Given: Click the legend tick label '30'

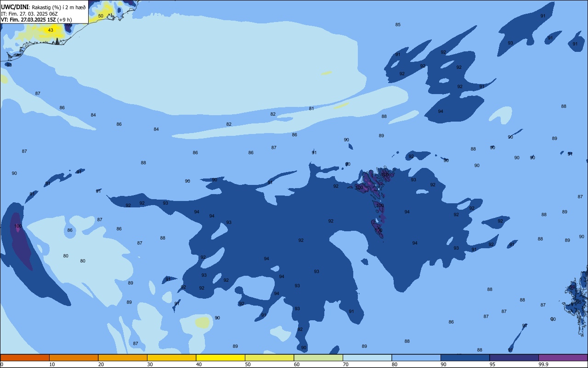Looking at the screenshot, I should pyautogui.click(x=150, y=364).
